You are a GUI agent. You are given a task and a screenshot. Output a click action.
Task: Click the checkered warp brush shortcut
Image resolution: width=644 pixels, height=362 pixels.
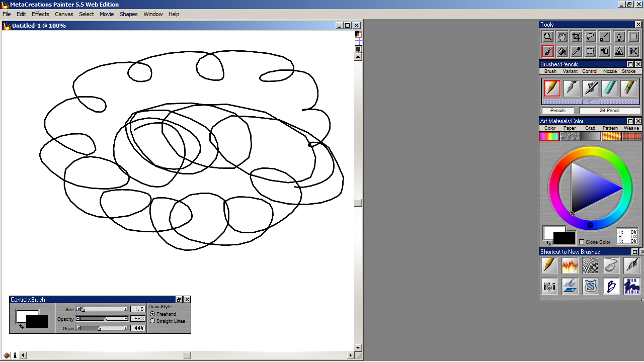591,265
